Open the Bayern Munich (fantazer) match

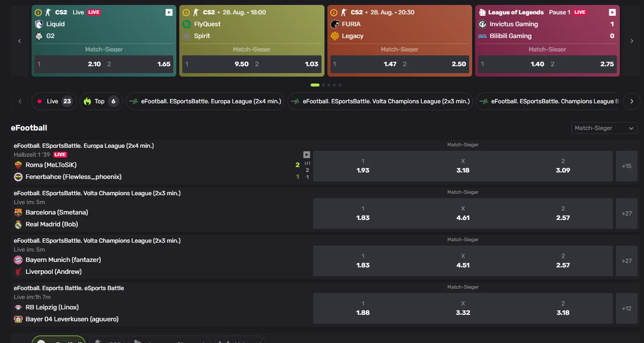pyautogui.click(x=63, y=260)
